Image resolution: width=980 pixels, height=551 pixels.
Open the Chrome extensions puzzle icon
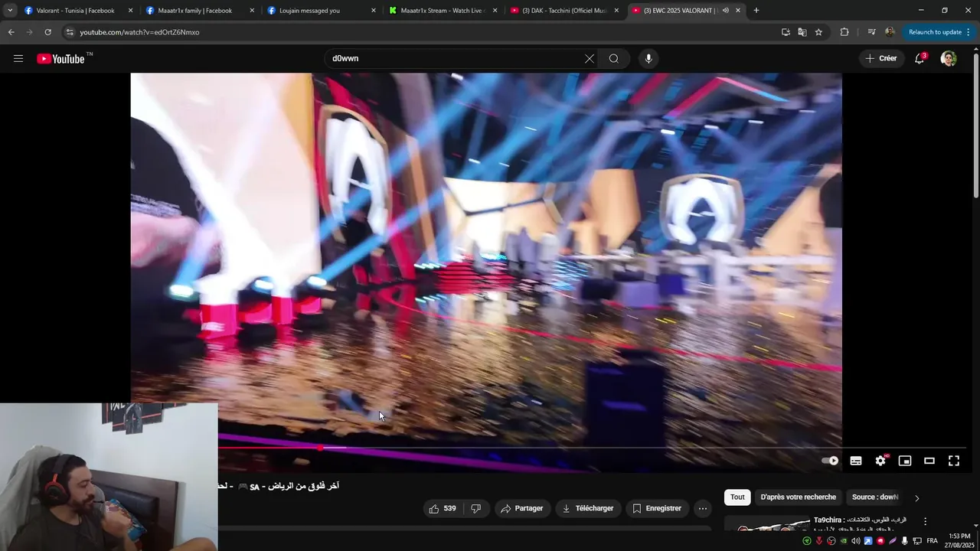844,32
